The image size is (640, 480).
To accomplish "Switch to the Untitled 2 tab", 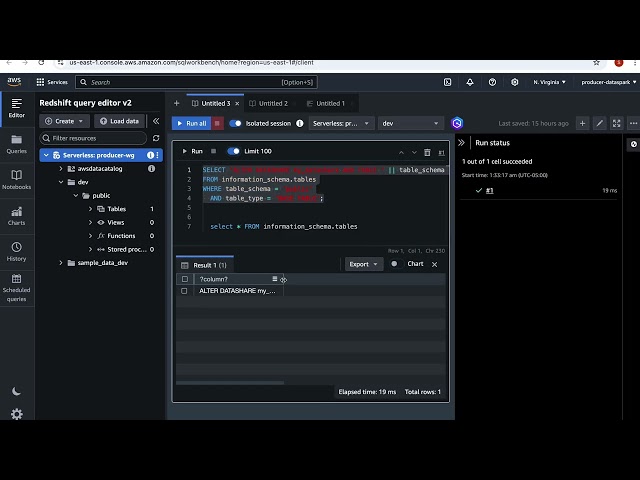I will coord(269,103).
